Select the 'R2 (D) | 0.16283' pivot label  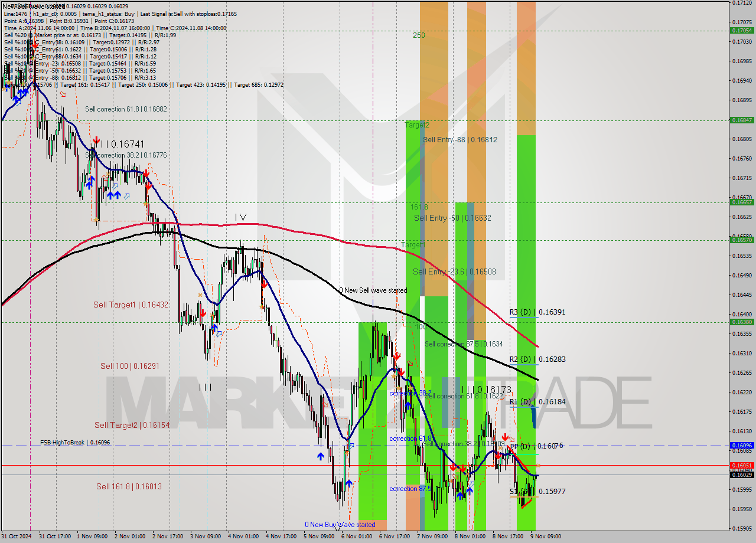click(x=537, y=359)
